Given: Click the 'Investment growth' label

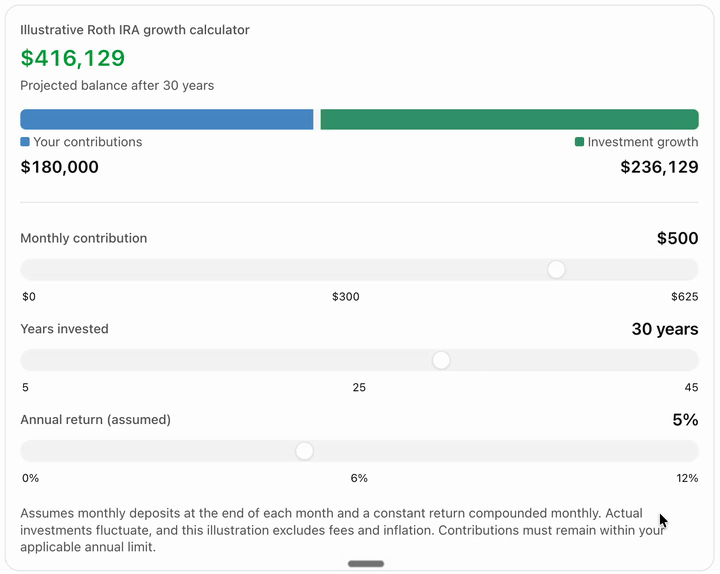Looking at the screenshot, I should pyautogui.click(x=643, y=142).
